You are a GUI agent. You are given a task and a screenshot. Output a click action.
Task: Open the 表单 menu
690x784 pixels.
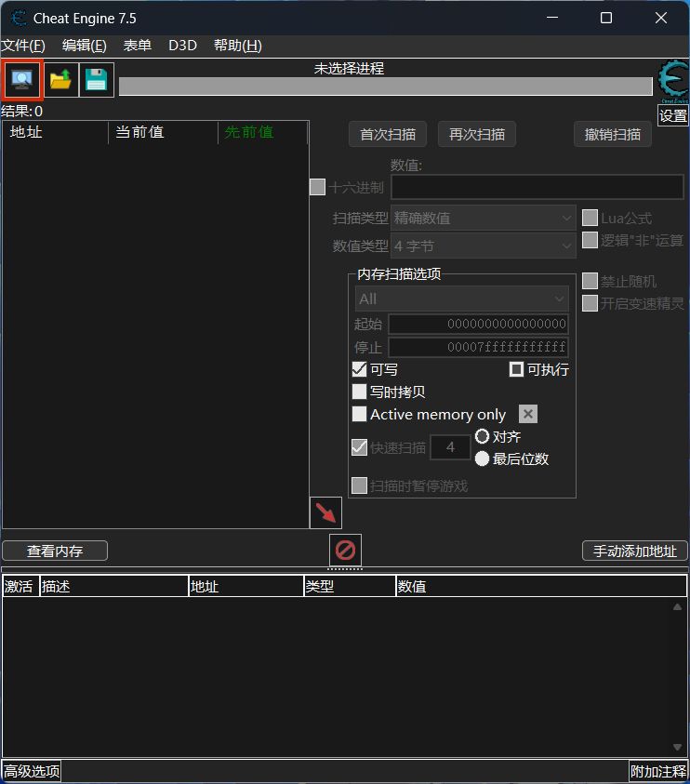(x=138, y=46)
